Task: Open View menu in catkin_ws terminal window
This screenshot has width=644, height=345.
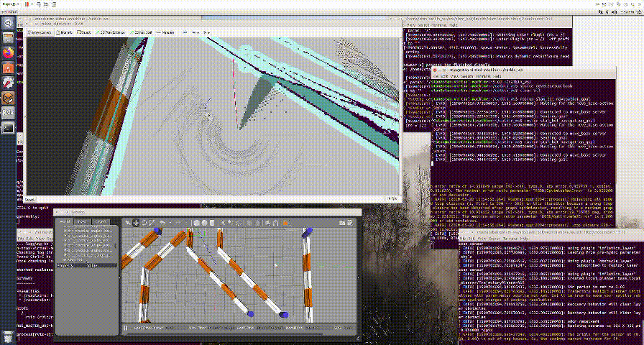Action: click(455, 76)
